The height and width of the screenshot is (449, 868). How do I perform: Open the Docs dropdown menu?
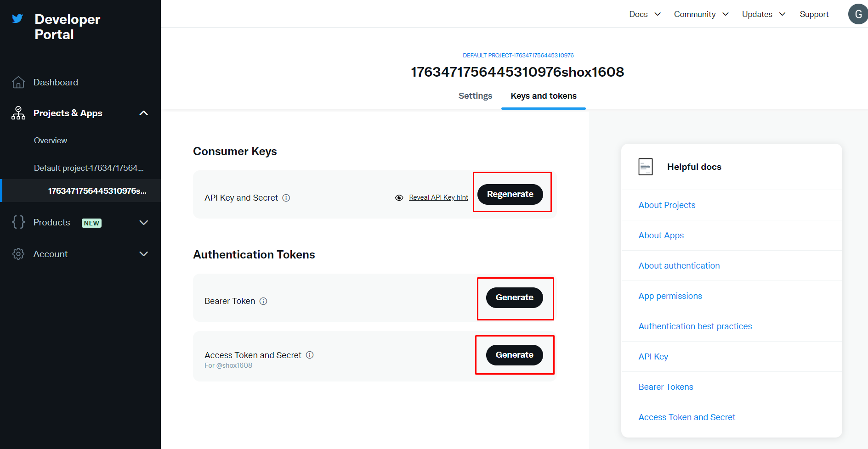tap(645, 14)
